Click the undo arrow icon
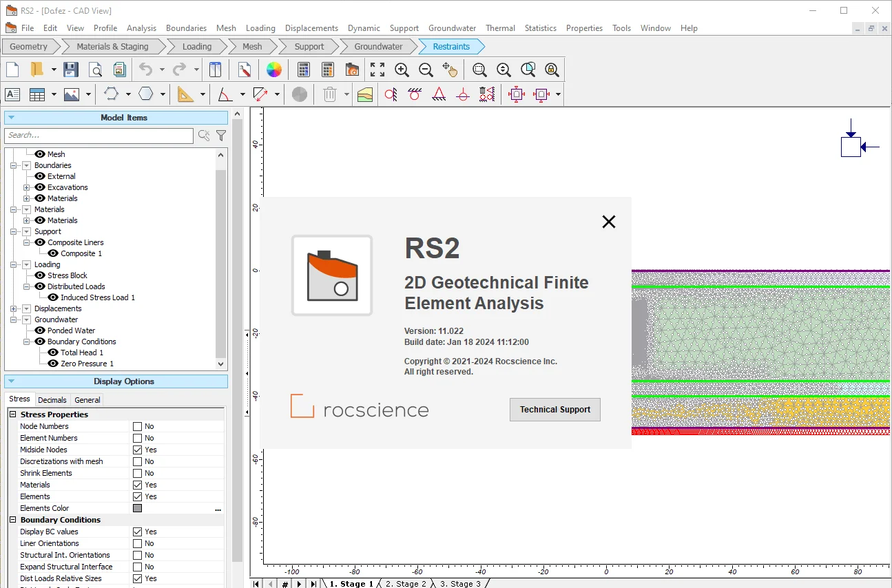The height and width of the screenshot is (588, 892). [145, 70]
